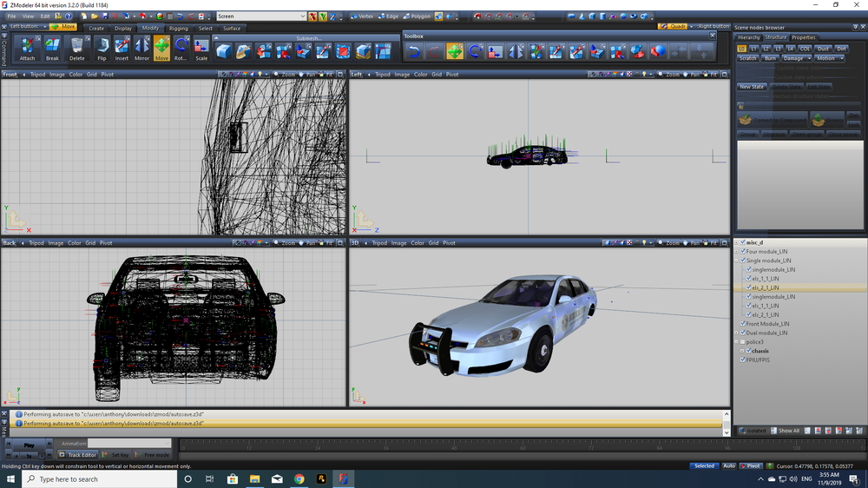Toggle the Four module_LIN checkbox
Screen dimensions: 868x488
[x=742, y=252]
